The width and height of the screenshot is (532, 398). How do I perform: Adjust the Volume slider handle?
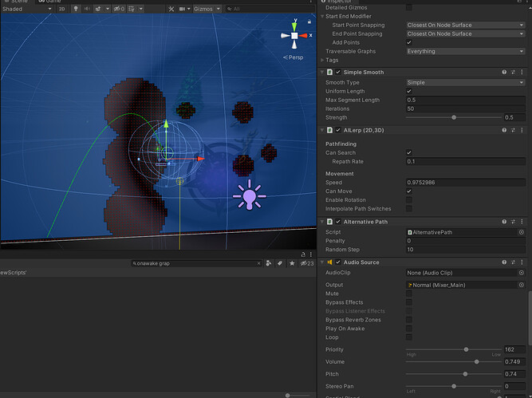pos(477,361)
